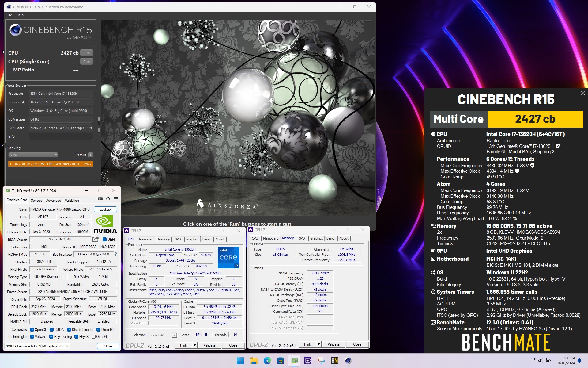This screenshot has width=588, height=368.
Task: Click Tools button in the CPU-Z Memory window
Action: pyautogui.click(x=307, y=344)
